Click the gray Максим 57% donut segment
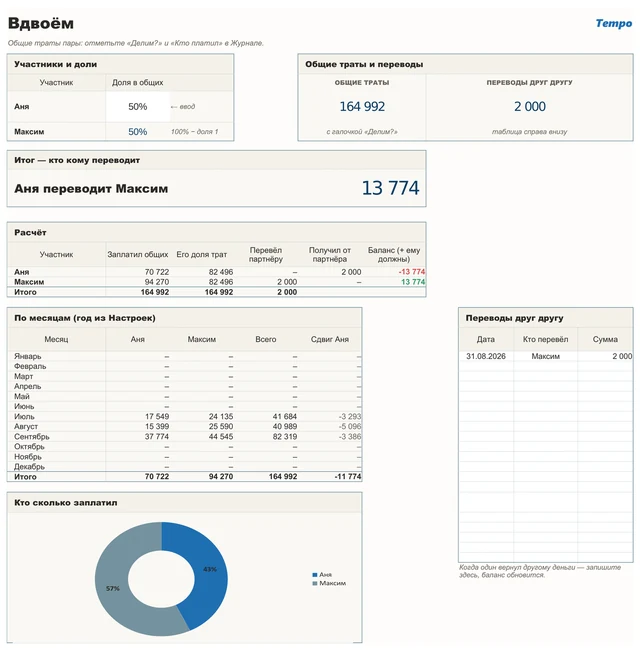Viewport: 640px width, 650px height. click(x=113, y=589)
